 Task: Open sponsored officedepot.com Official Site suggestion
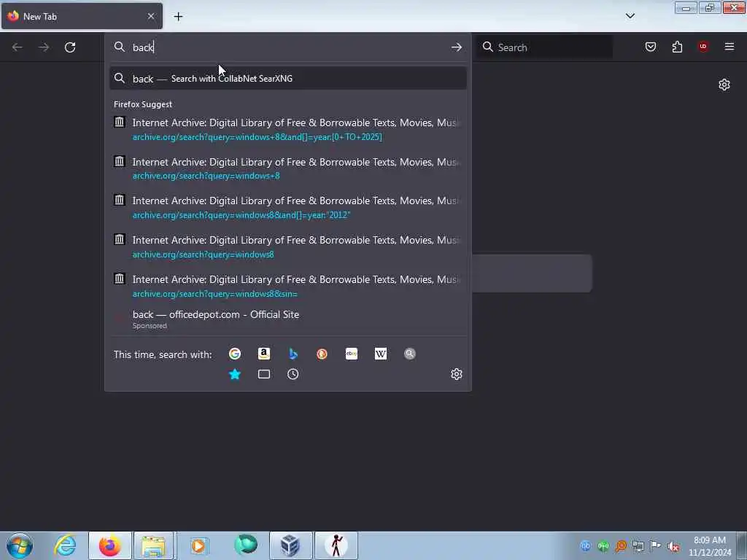point(288,319)
